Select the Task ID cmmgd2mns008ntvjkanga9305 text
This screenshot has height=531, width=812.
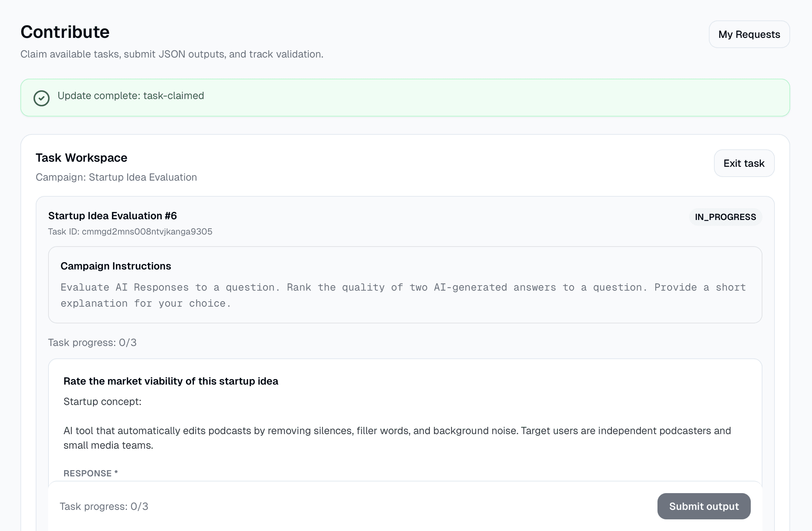pyautogui.click(x=130, y=232)
